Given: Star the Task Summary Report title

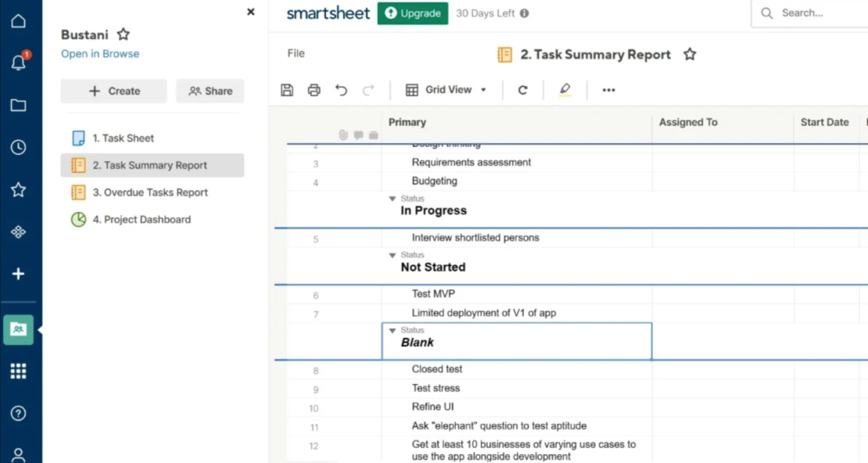Looking at the screenshot, I should click(688, 55).
